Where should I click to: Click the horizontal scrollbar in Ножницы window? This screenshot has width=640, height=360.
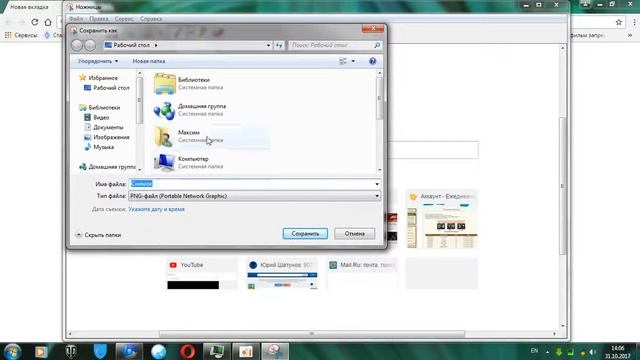(312, 334)
